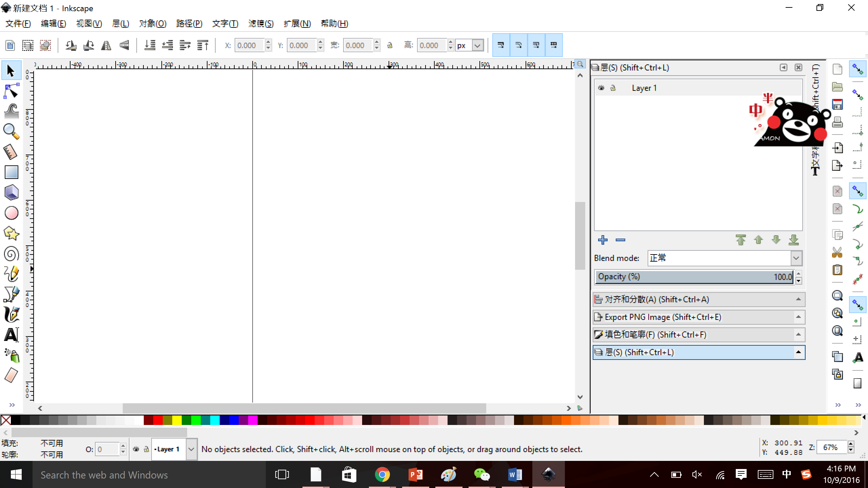868x488 pixels.
Task: Expand the Align and Distribute panel
Action: pyautogui.click(x=699, y=299)
